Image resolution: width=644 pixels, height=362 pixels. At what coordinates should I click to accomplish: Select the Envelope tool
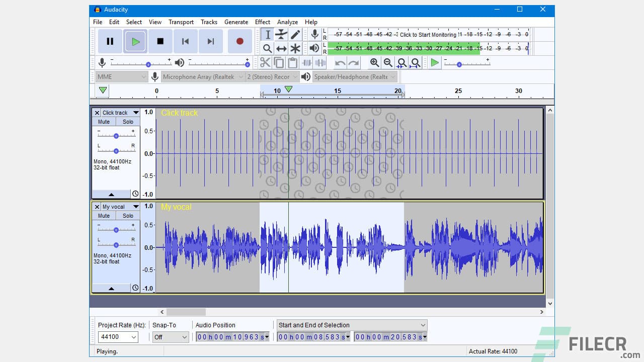click(281, 34)
